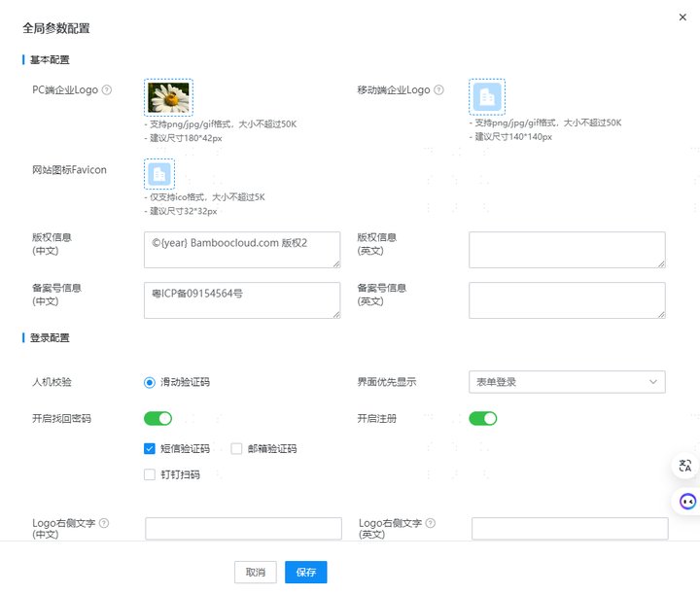Open the floating translate widget
Image resolution: width=700 pixels, height=594 pixels.
[x=685, y=466]
